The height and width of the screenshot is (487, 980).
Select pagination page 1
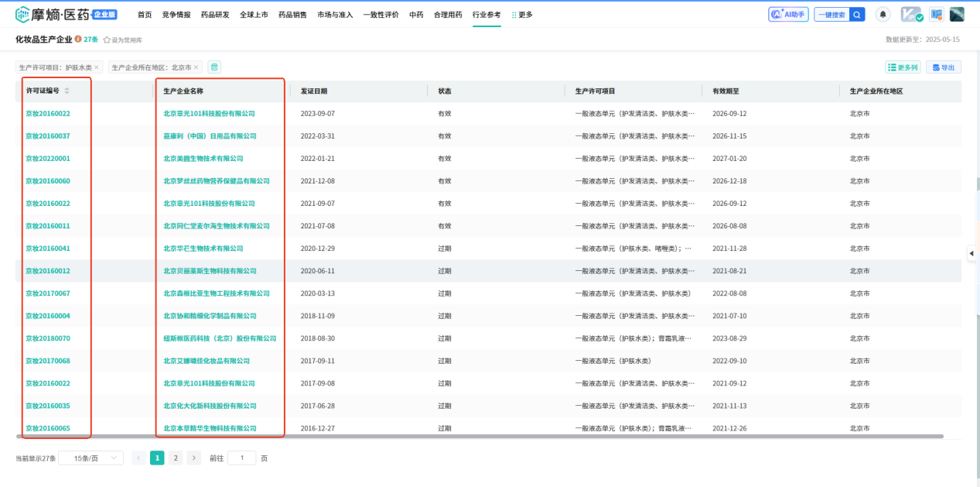coord(157,458)
